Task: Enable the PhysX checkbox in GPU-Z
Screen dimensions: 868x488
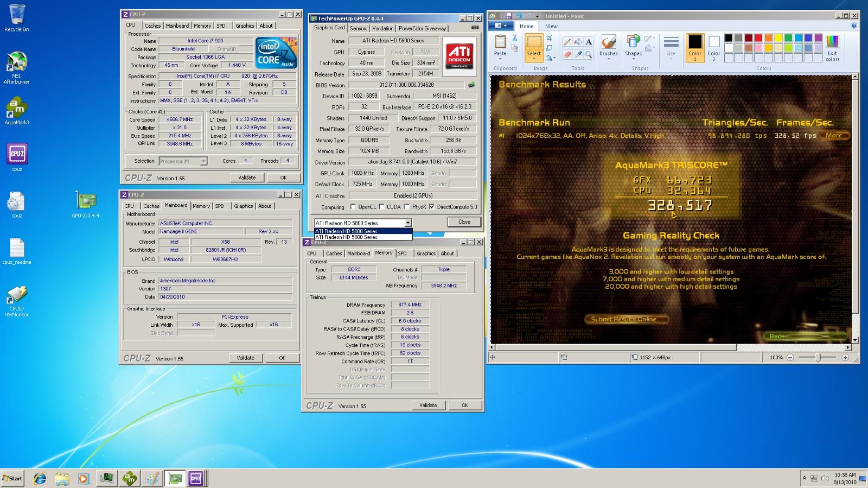Action: coord(406,207)
